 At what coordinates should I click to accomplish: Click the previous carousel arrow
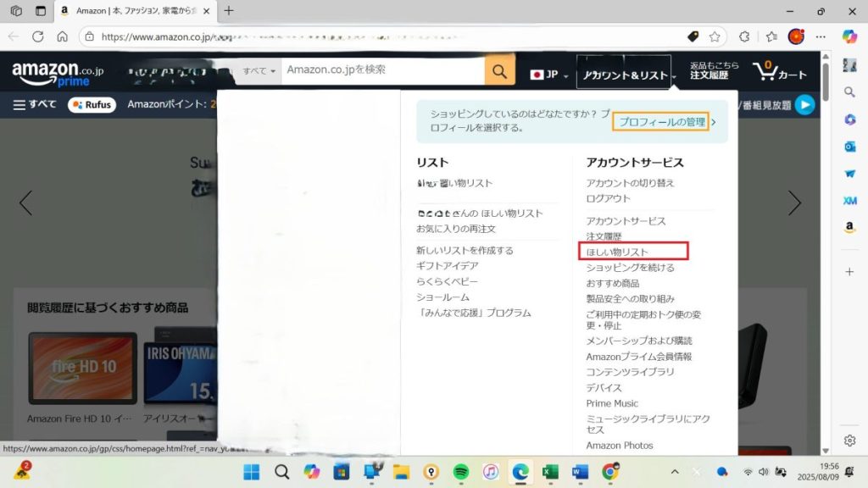(x=26, y=203)
